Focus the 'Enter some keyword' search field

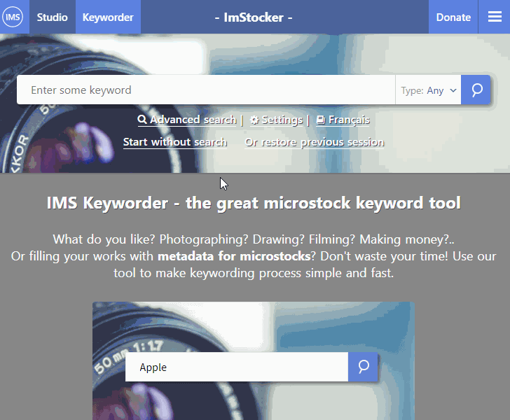click(x=206, y=90)
